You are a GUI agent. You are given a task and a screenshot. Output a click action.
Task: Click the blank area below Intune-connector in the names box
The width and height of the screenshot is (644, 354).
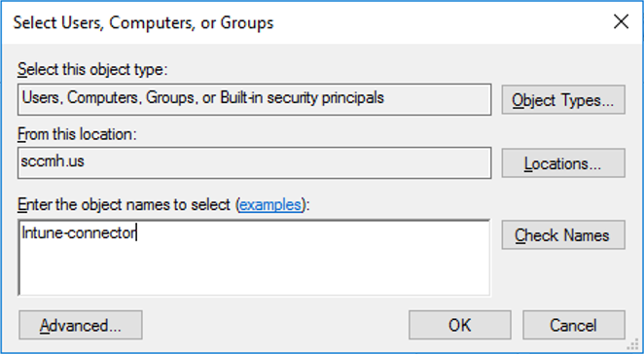pos(254,269)
